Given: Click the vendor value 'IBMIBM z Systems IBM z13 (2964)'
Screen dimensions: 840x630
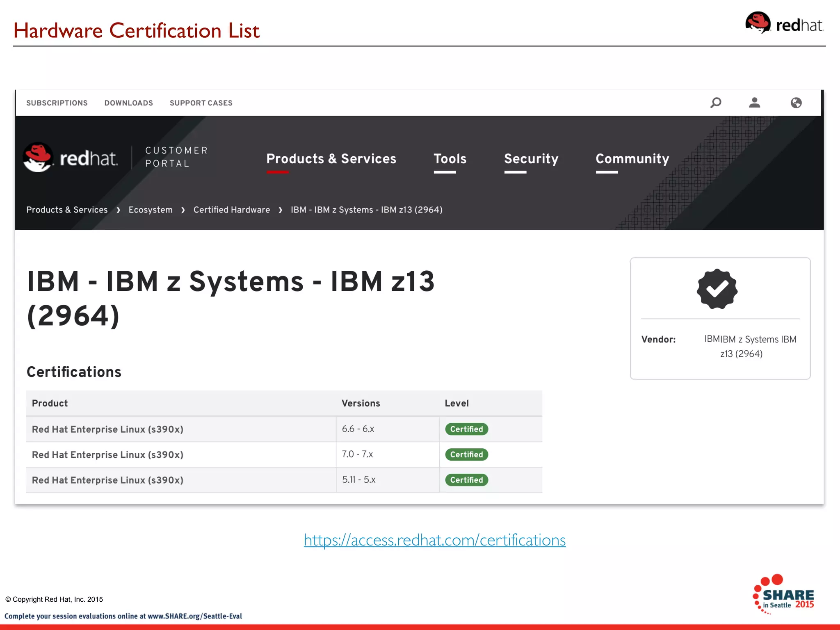Looking at the screenshot, I should pos(750,347).
